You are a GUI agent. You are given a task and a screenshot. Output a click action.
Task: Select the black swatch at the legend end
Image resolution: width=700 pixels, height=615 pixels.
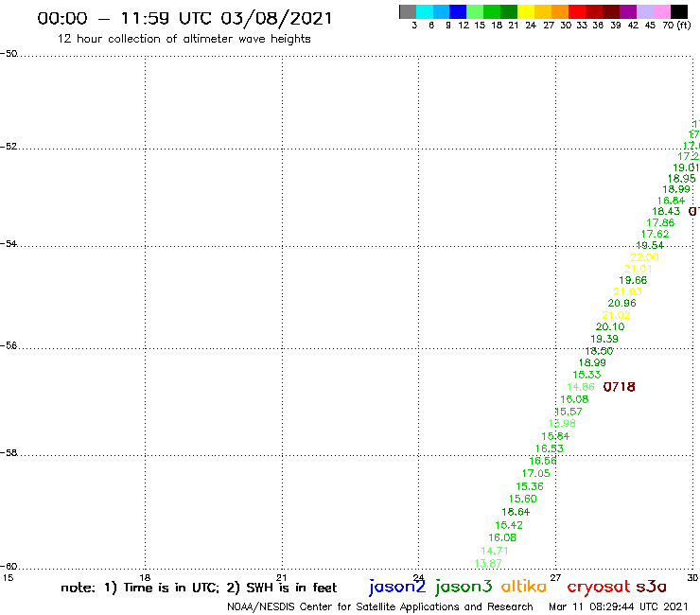click(678, 11)
